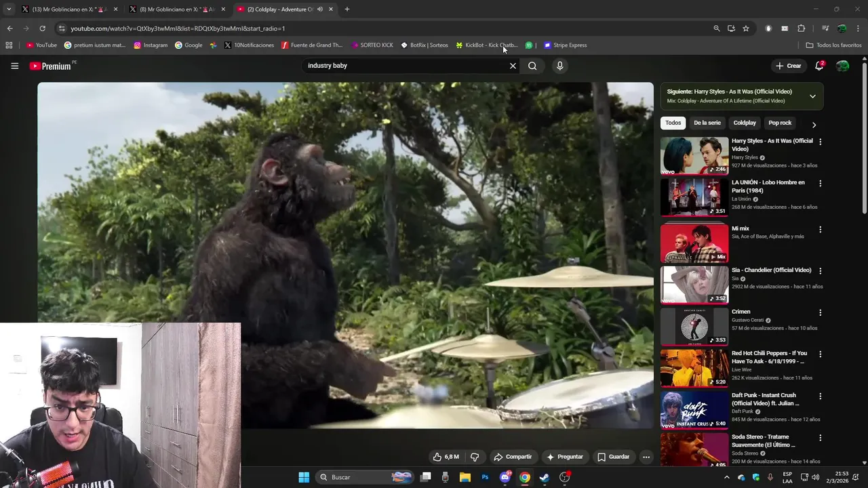Open Photoshop from the taskbar
The image size is (868, 488).
pos(485,477)
